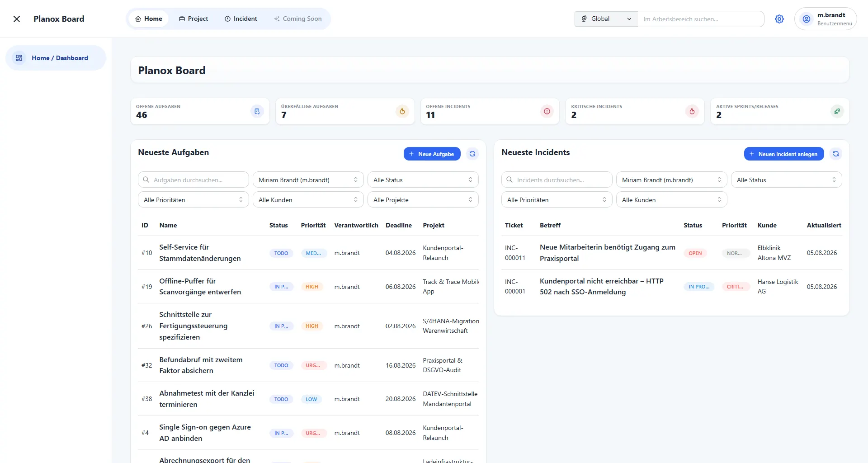
Task: Refresh the Neueste Aufgaben list
Action: coord(472,154)
